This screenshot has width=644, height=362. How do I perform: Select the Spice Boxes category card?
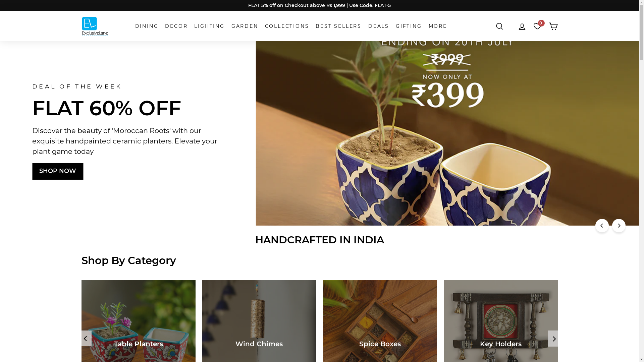[380, 321]
